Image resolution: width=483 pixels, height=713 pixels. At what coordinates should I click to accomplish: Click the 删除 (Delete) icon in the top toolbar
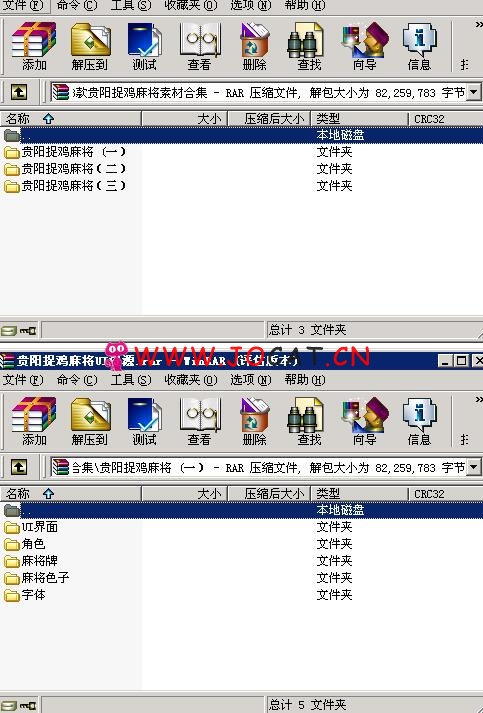(x=255, y=46)
